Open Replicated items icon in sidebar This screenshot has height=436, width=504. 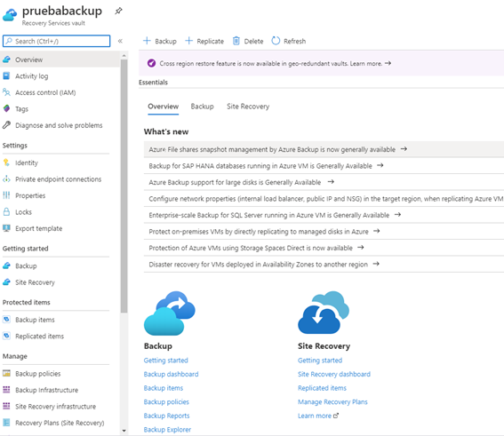[6, 336]
